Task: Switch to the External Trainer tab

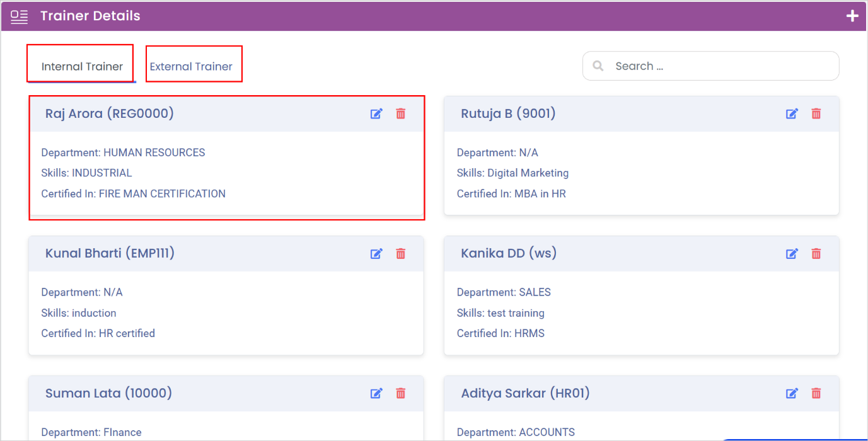Action: click(191, 66)
